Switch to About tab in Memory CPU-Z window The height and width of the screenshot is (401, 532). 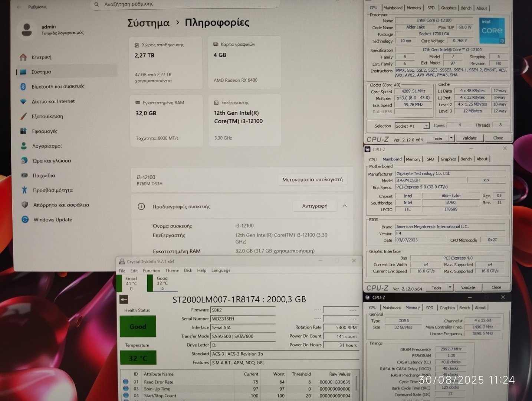pos(480,307)
